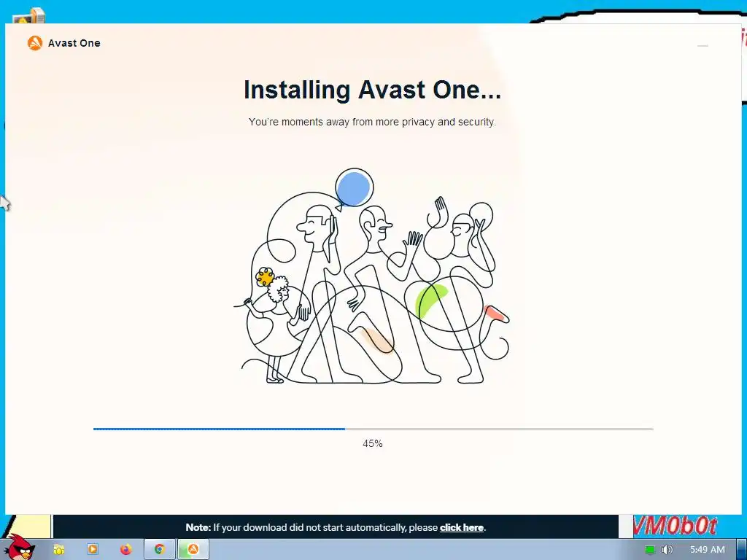Click the installation progress bar
This screenshot has width=747, height=560.
[373, 429]
